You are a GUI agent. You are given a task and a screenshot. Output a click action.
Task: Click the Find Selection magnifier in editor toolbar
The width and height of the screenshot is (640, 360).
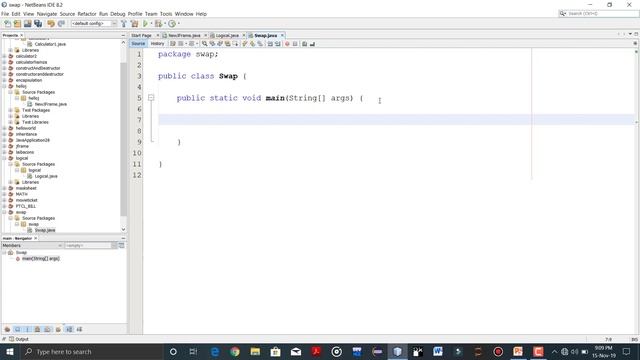pos(204,44)
